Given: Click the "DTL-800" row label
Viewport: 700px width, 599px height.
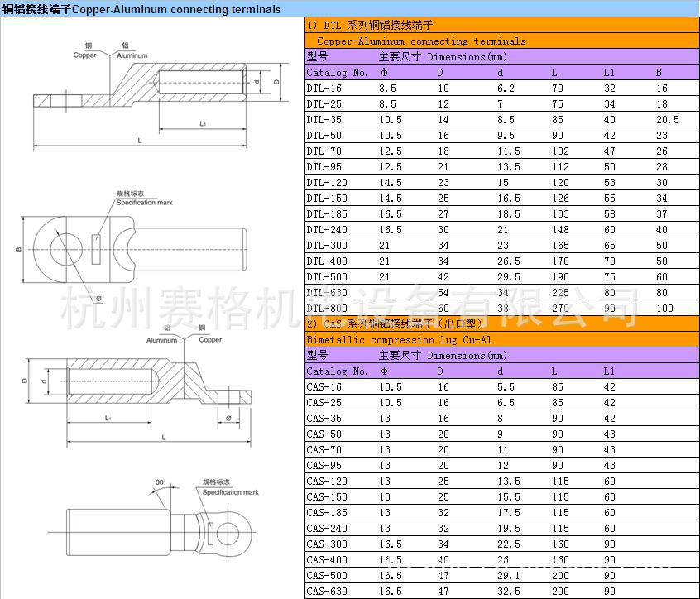Looking at the screenshot, I should pos(327,309).
